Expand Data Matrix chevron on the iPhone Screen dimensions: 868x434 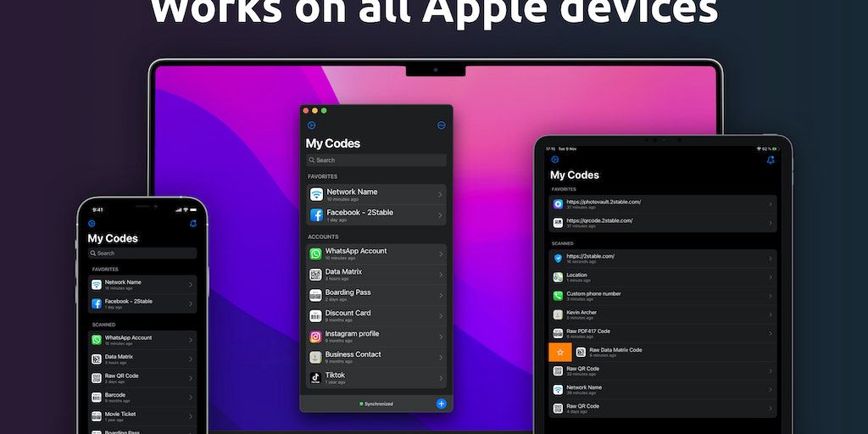point(191,359)
